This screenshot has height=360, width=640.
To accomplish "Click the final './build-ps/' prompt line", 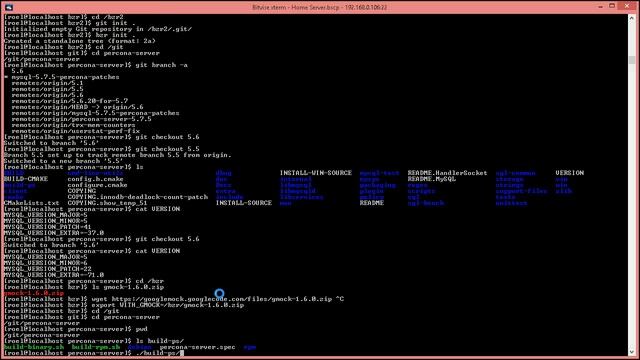I will click(94, 353).
